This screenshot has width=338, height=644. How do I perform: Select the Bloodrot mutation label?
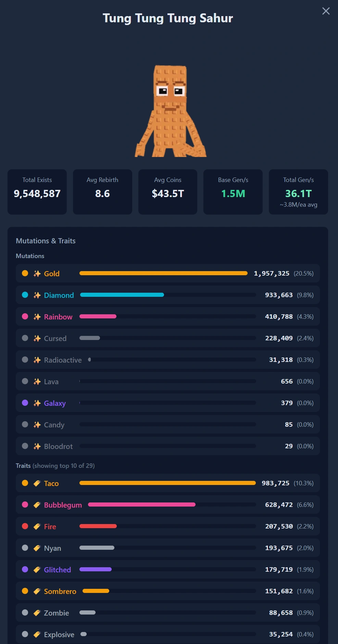[58, 446]
